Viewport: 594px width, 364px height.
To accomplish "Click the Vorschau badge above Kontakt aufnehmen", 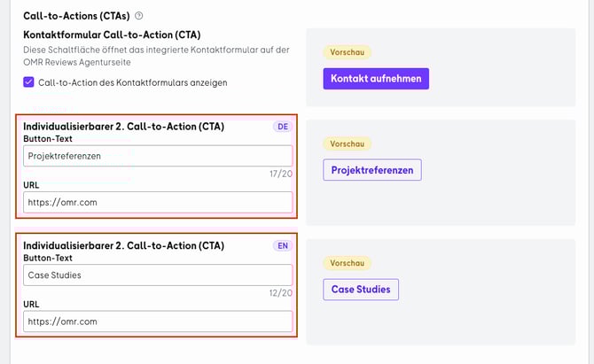I will pos(347,52).
